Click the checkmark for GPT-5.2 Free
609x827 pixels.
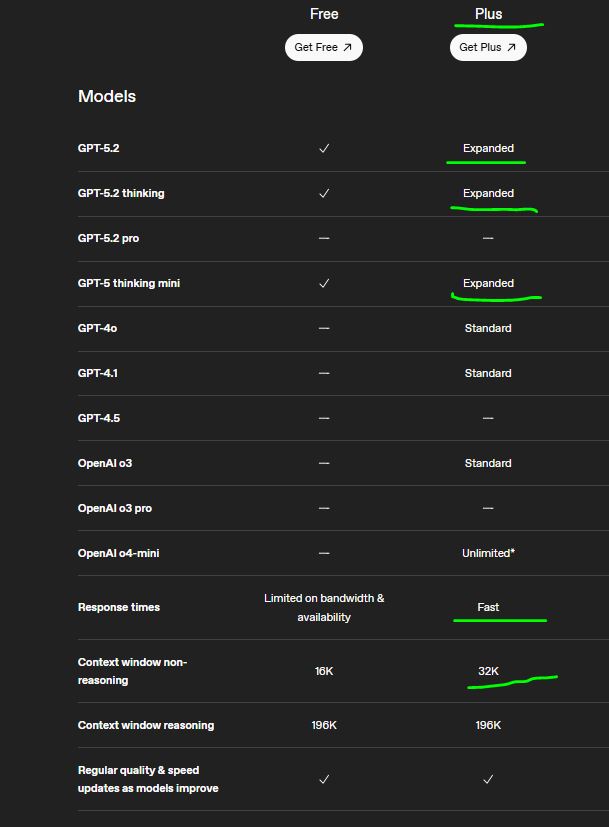click(x=324, y=148)
